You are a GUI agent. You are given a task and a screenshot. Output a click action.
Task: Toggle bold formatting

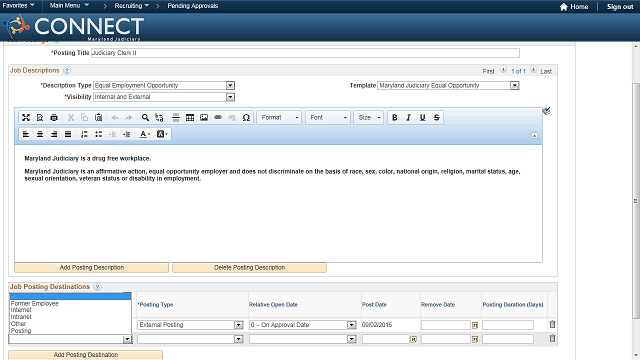pyautogui.click(x=395, y=118)
